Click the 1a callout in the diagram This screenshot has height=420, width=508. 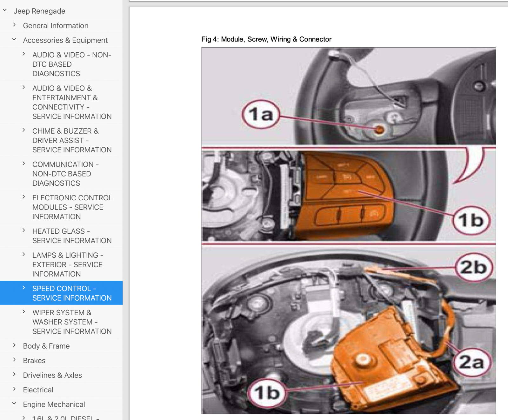point(261,114)
